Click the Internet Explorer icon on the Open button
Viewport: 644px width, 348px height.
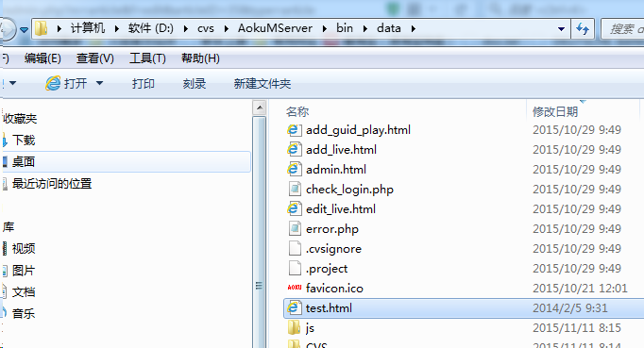click(53, 83)
